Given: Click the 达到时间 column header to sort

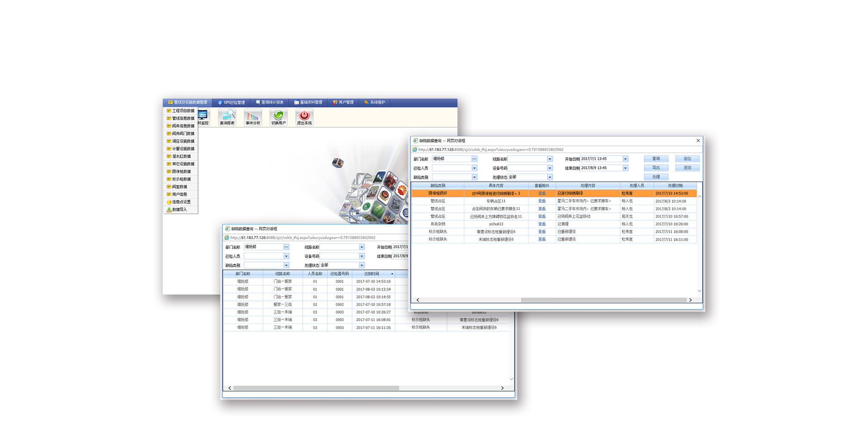Looking at the screenshot, I should pos(372,274).
